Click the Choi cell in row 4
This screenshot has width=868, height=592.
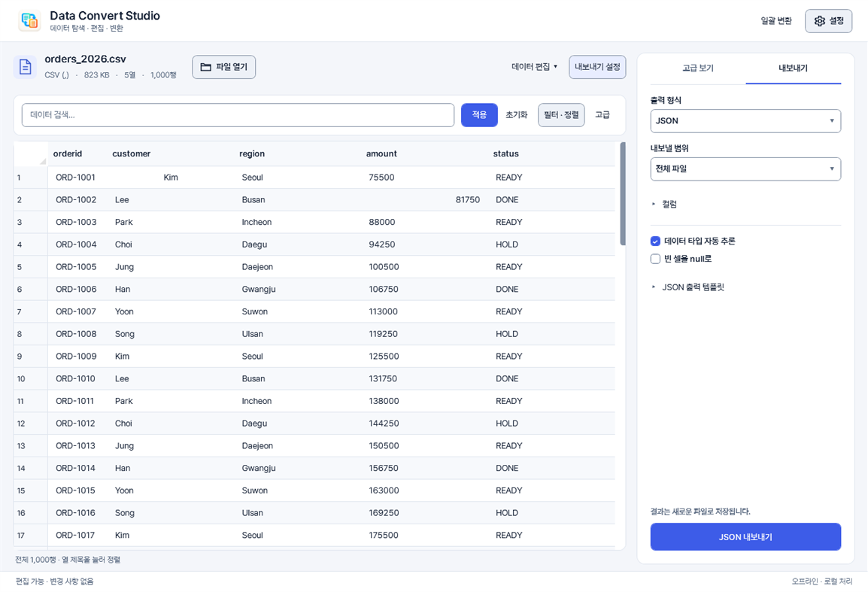pos(171,244)
